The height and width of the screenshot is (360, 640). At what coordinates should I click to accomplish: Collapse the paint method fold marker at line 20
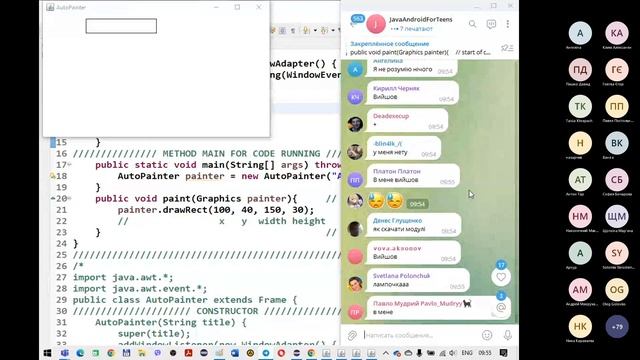[x=69, y=198]
